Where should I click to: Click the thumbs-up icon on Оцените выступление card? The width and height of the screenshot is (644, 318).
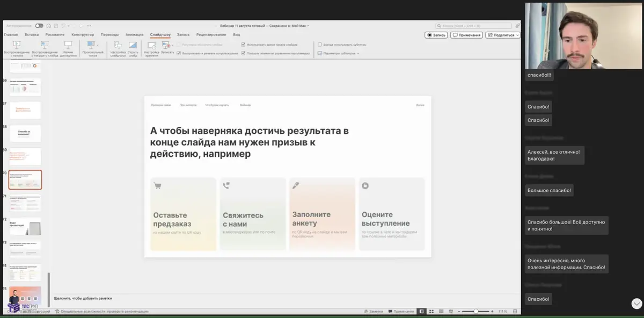365,186
